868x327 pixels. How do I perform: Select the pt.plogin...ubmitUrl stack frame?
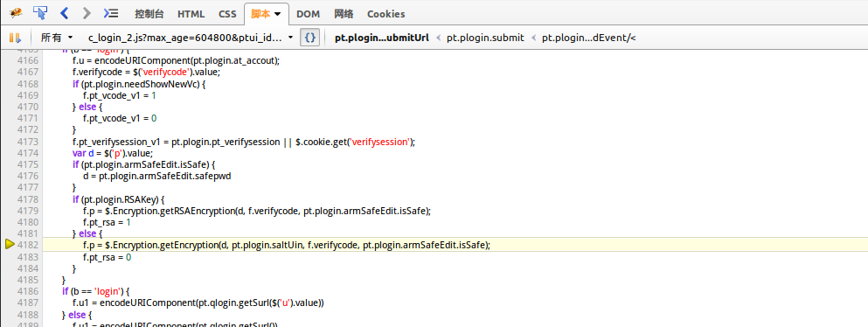(x=382, y=38)
